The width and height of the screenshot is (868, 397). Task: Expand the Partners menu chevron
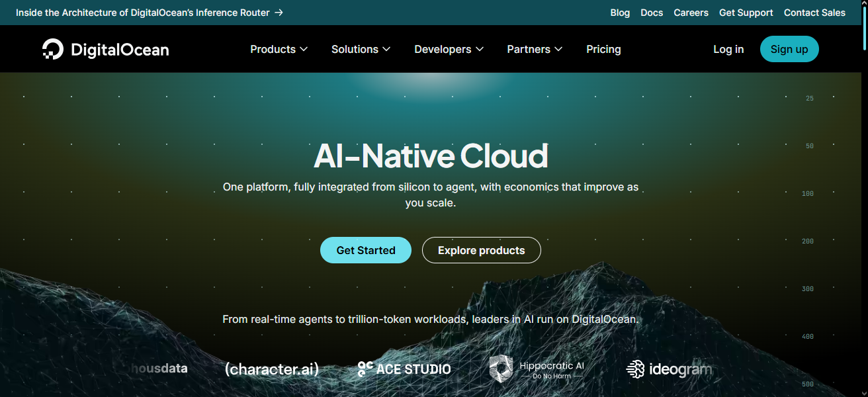pos(558,49)
